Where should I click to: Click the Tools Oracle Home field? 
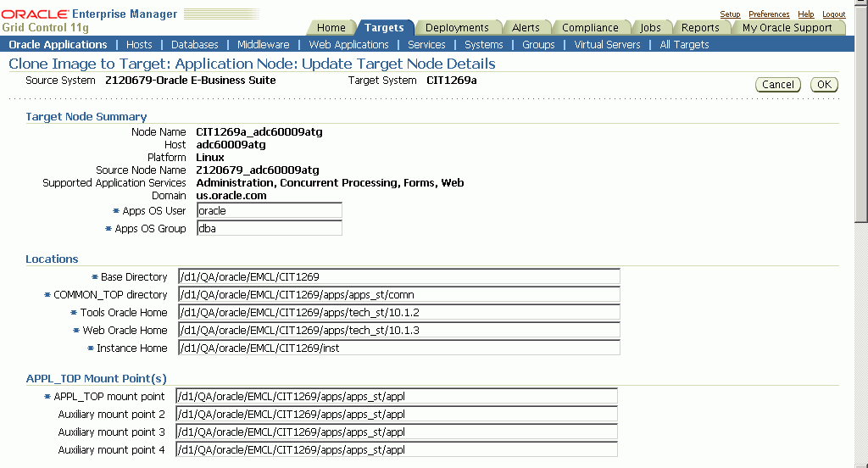pyautogui.click(x=399, y=312)
